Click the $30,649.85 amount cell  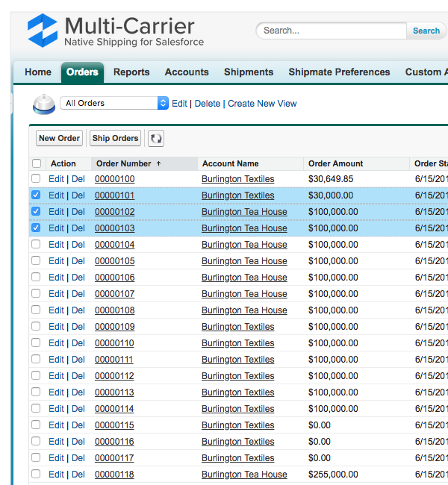pyautogui.click(x=331, y=179)
